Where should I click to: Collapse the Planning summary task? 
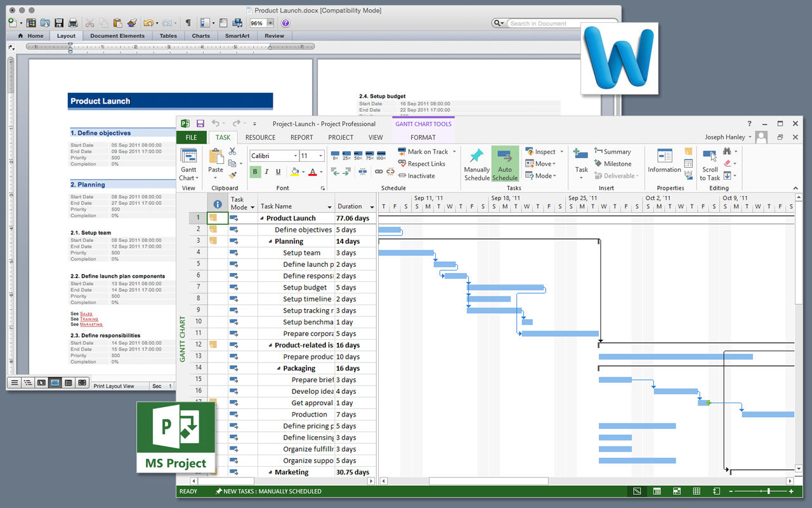(x=270, y=241)
